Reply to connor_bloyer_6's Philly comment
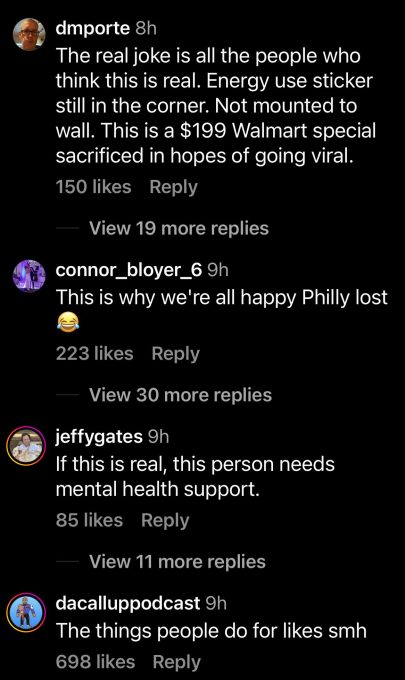The width and height of the screenshot is (405, 680). coord(176,353)
